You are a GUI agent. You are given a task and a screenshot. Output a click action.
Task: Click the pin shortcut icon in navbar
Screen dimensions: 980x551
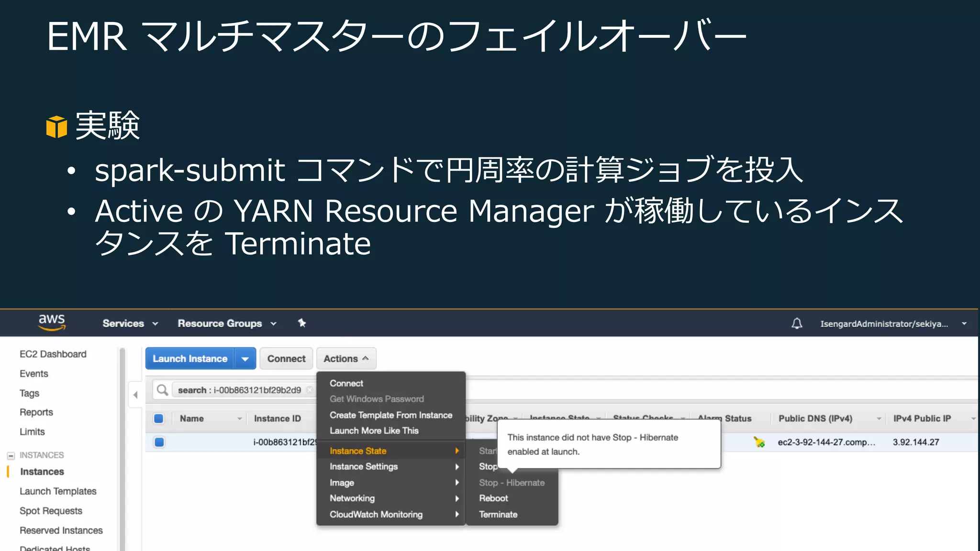click(302, 323)
